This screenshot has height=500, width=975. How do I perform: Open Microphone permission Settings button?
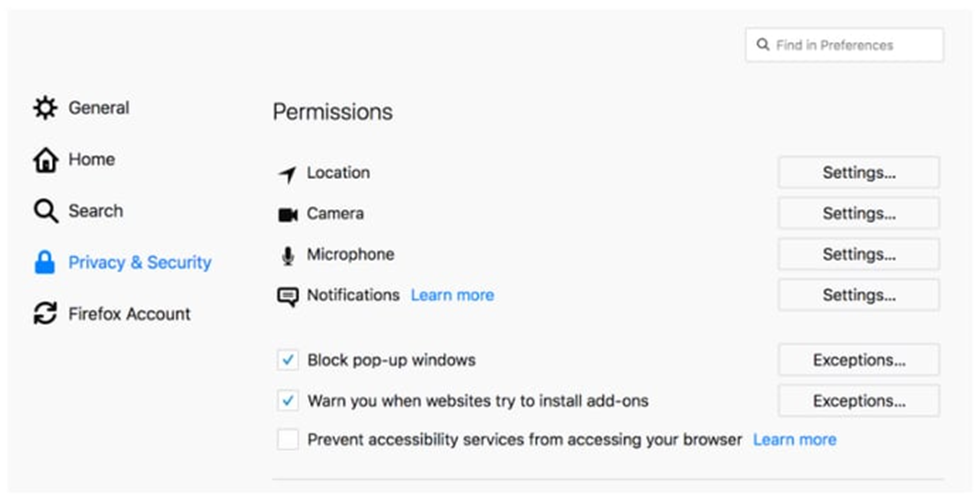click(x=858, y=255)
